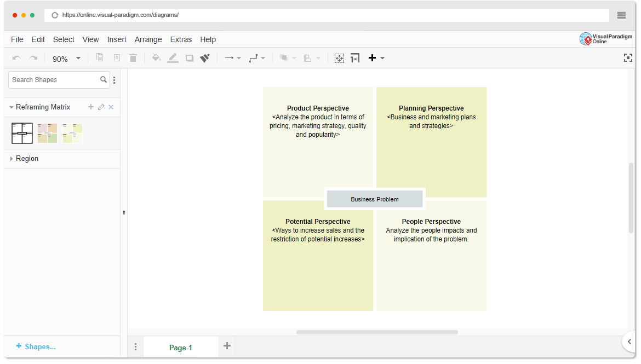641x364 pixels.
Task: Select the pink and orange matrix thumbnail
Action: click(48, 133)
